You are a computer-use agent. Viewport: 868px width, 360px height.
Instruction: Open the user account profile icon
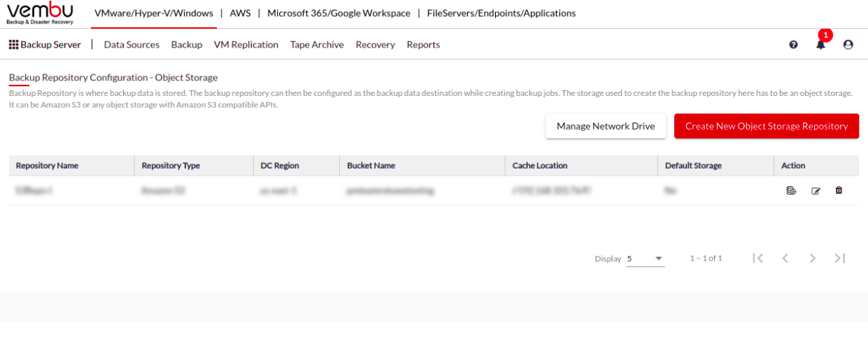pyautogui.click(x=848, y=45)
